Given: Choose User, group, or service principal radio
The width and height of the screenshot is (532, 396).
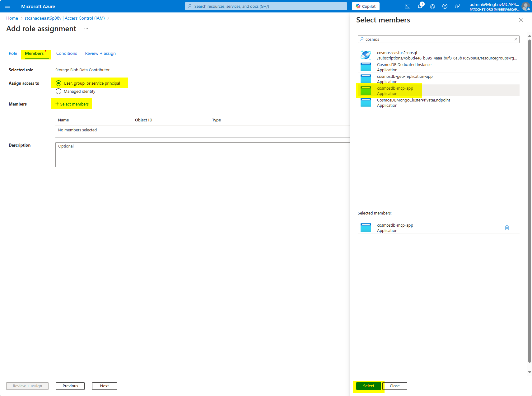Looking at the screenshot, I should (58, 83).
